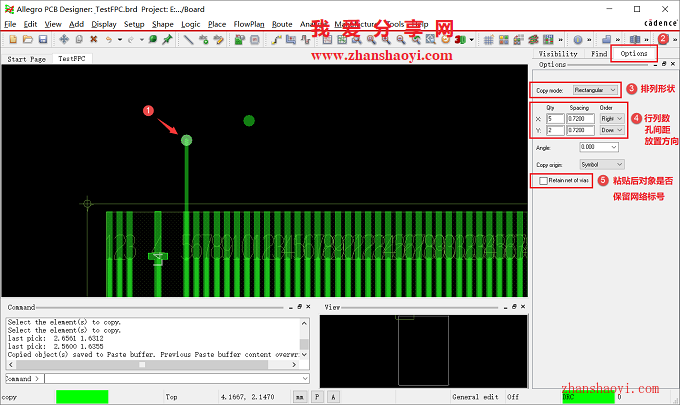The height and width of the screenshot is (405, 680).
Task: Open the Command line history dropdown
Action: coord(305,379)
